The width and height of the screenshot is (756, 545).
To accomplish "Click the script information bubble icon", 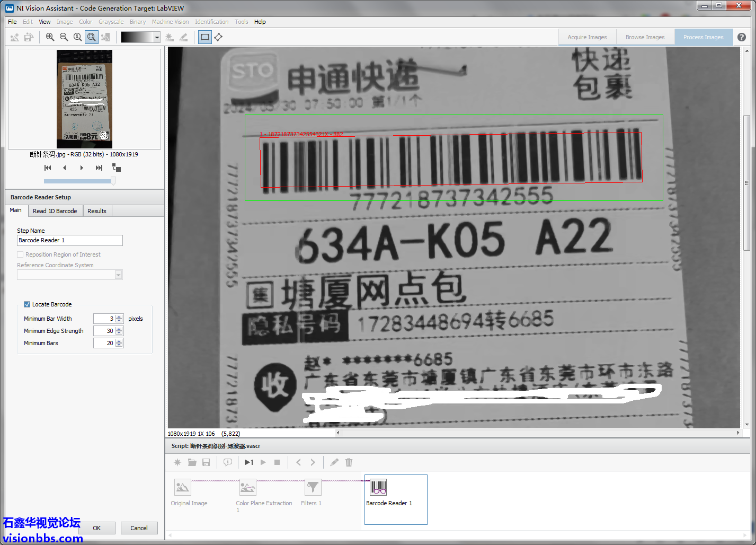I will 228,462.
